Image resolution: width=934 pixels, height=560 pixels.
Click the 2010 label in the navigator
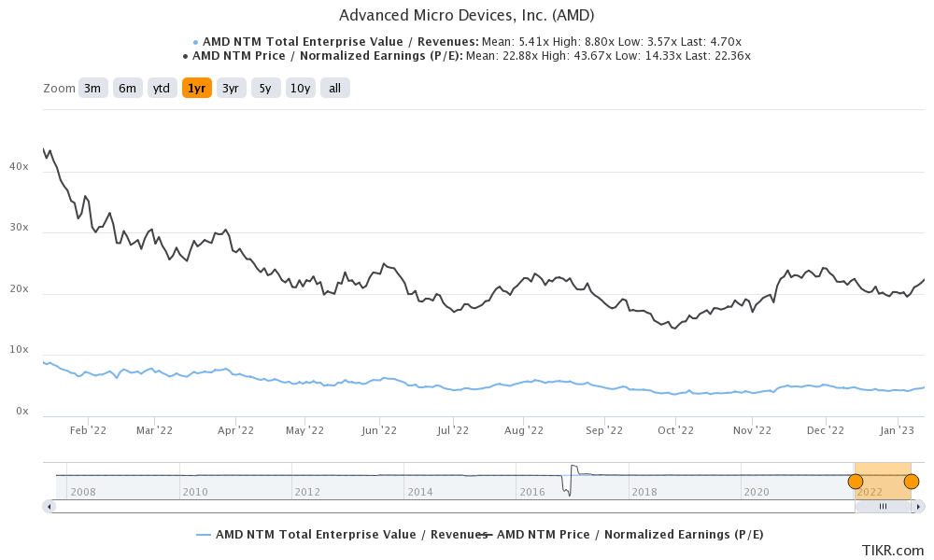(195, 492)
